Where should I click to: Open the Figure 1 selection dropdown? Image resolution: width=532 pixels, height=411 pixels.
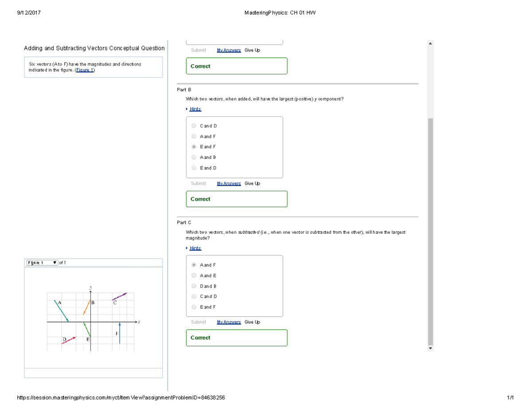point(42,262)
